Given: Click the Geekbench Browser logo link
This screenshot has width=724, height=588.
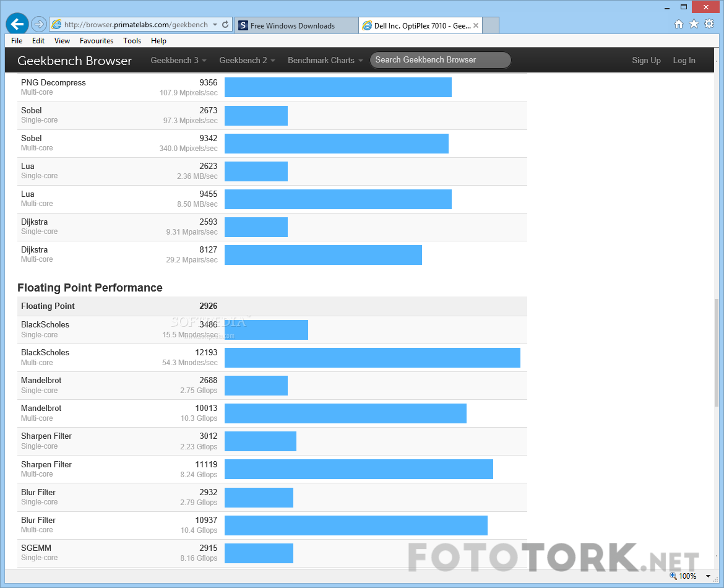Looking at the screenshot, I should coord(74,61).
